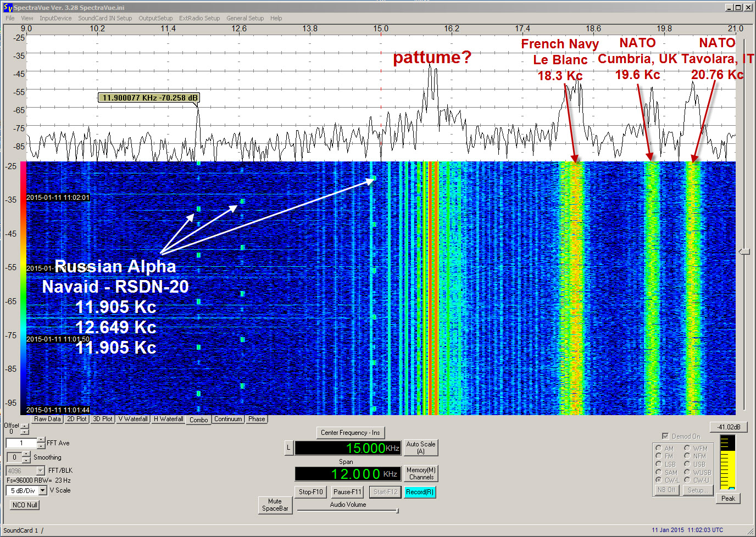Click the Start-F12 button

point(386,492)
